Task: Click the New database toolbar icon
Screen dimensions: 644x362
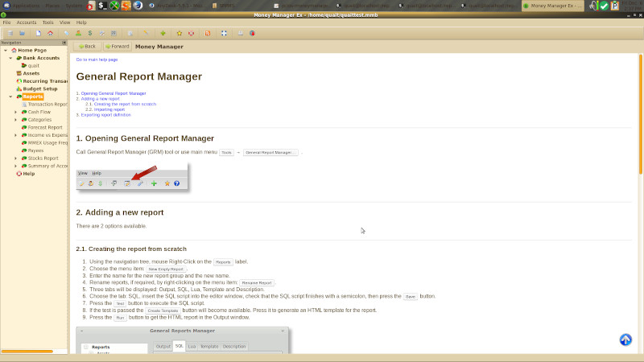Action: pyautogui.click(x=37, y=33)
